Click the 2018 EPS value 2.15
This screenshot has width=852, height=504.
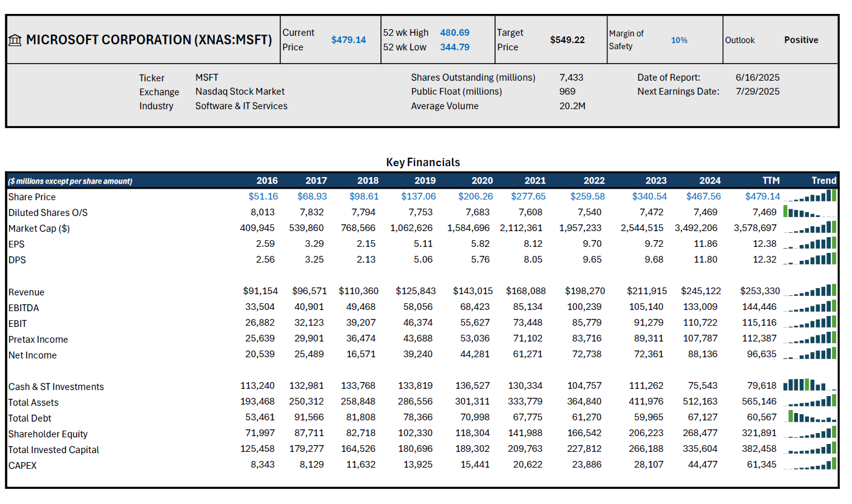tap(366, 244)
